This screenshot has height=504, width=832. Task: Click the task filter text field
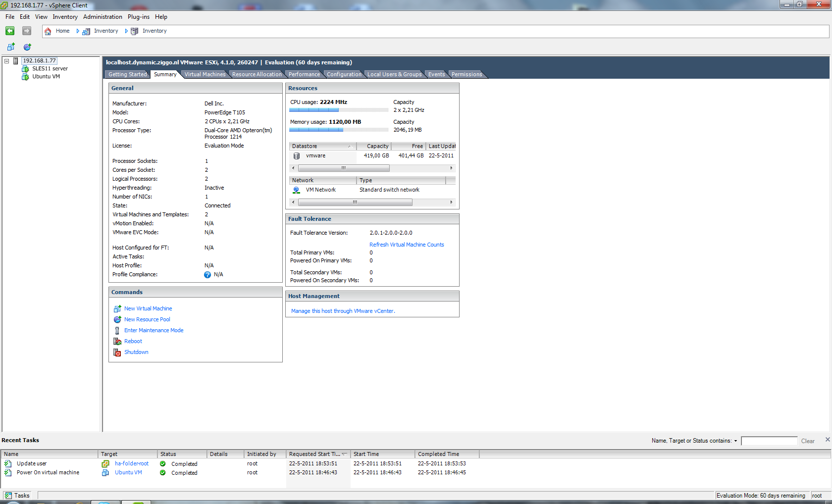[x=770, y=441]
